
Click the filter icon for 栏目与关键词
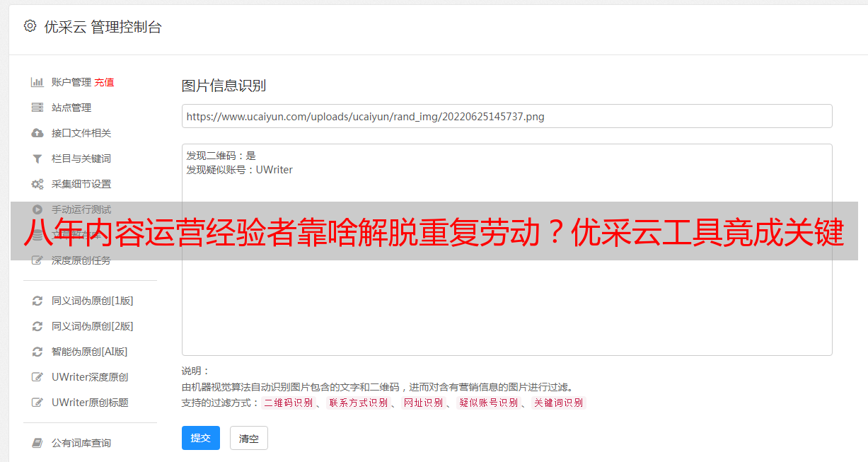point(37,158)
